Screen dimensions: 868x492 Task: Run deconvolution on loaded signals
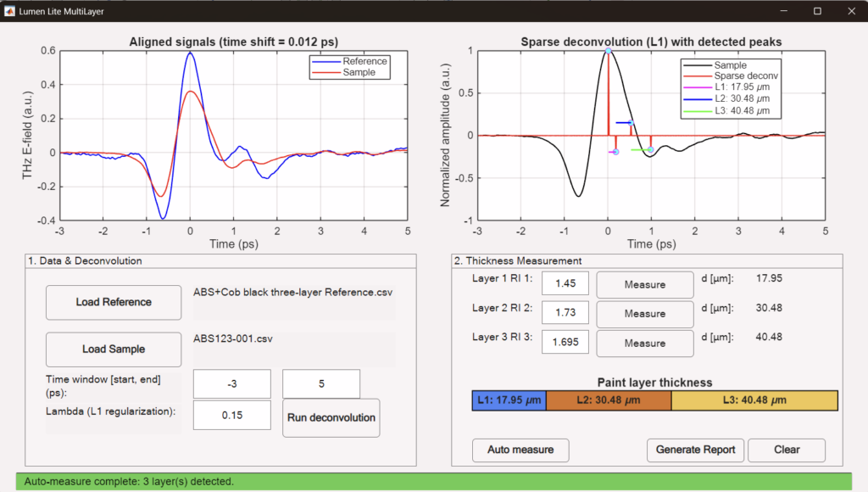[331, 417]
